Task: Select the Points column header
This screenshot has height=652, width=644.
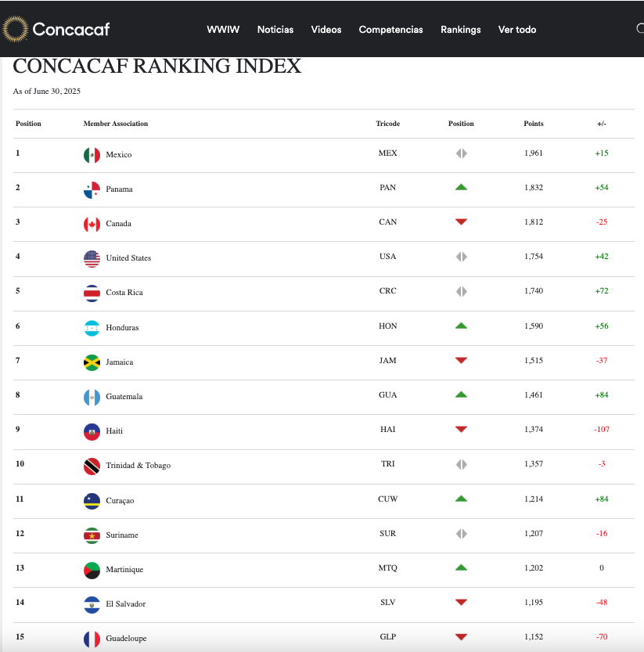Action: [x=534, y=124]
